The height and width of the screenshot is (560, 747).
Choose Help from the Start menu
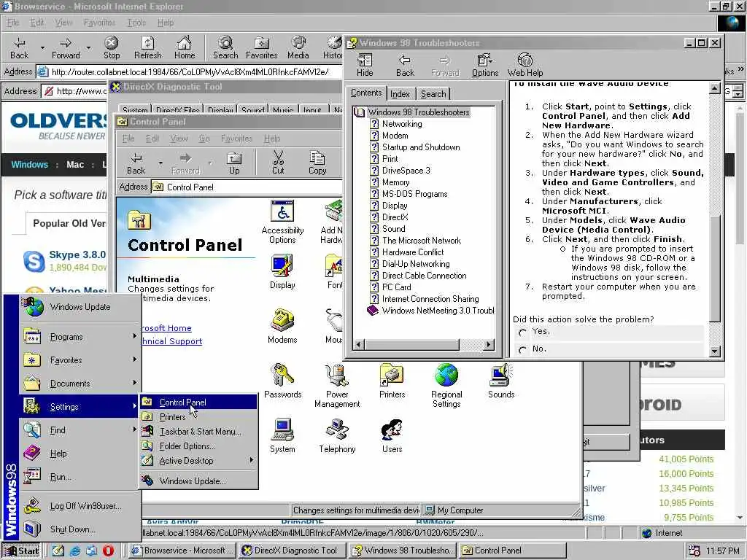[x=80, y=454]
